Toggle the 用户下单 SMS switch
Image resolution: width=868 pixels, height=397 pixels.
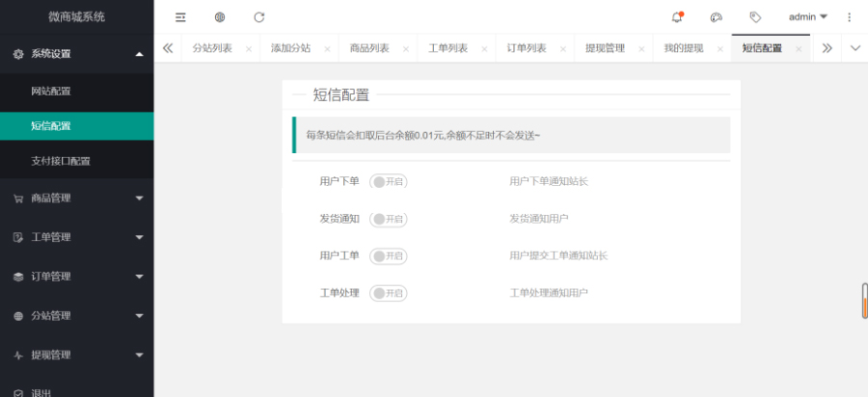pyautogui.click(x=389, y=181)
